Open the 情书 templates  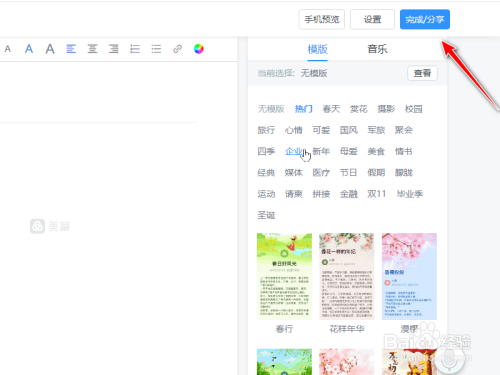point(404,151)
